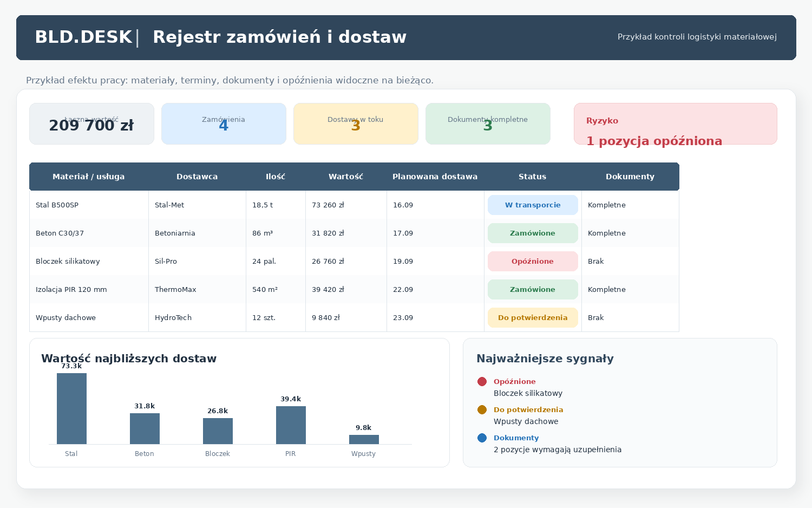812x508 pixels.
Task: Click the Beton bar labeled 31.8k
Action: pyautogui.click(x=145, y=429)
